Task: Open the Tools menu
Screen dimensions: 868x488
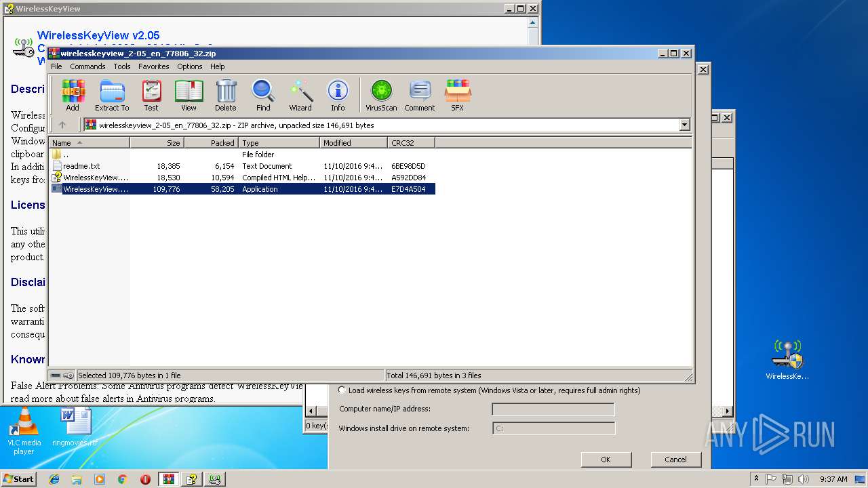Action: tap(122, 66)
